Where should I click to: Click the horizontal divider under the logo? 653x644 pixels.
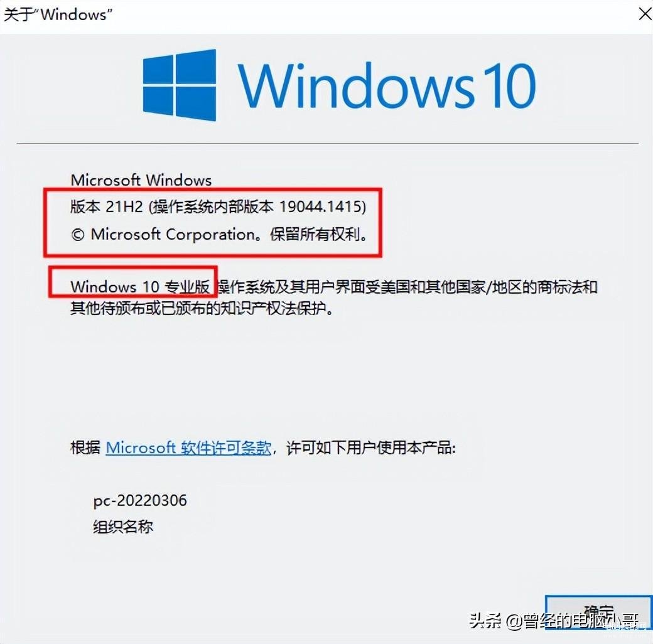[327, 144]
